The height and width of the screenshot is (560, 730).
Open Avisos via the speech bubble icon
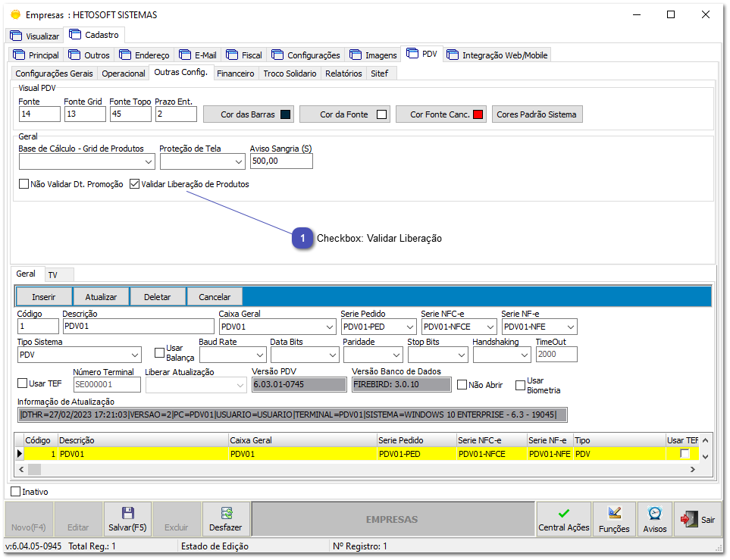tap(653, 513)
